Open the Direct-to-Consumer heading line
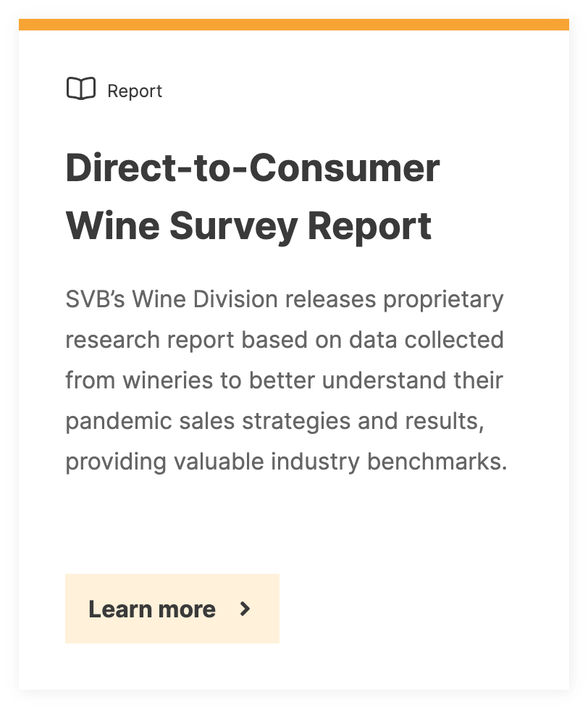Image resolution: width=588 pixels, height=713 pixels. click(253, 168)
